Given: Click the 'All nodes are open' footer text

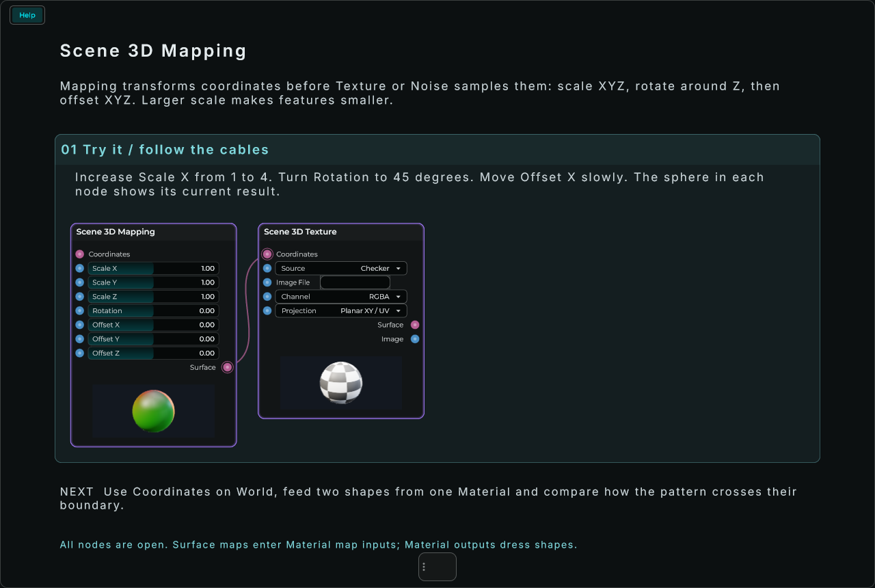Looking at the screenshot, I should (x=319, y=545).
